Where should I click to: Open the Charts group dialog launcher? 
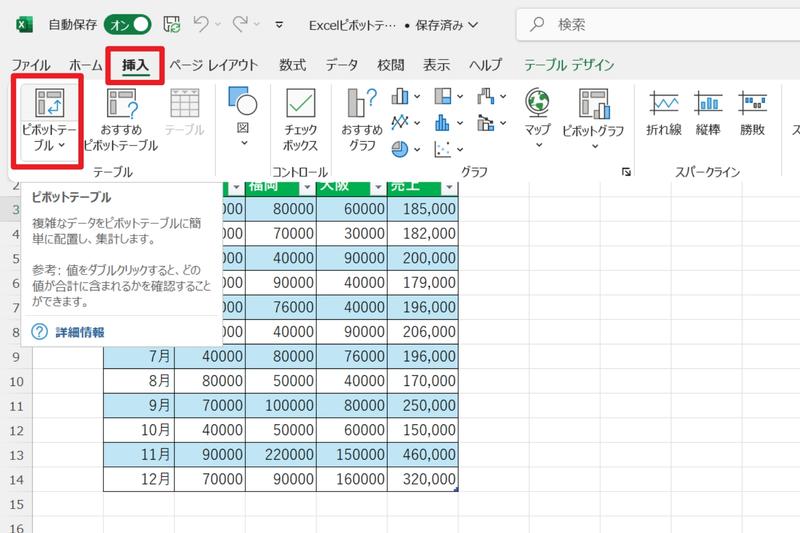tap(626, 172)
